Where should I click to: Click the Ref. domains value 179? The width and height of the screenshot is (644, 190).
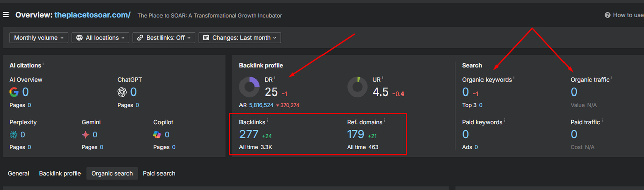[x=356, y=134]
